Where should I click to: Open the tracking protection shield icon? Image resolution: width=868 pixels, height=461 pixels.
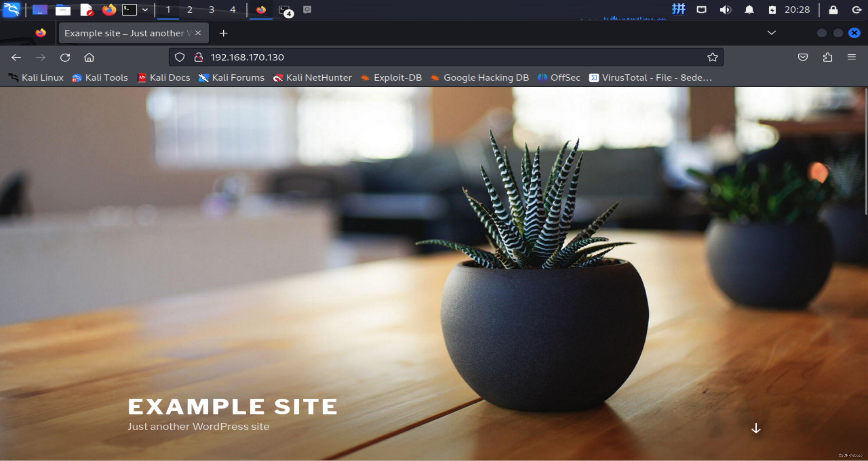[180, 57]
